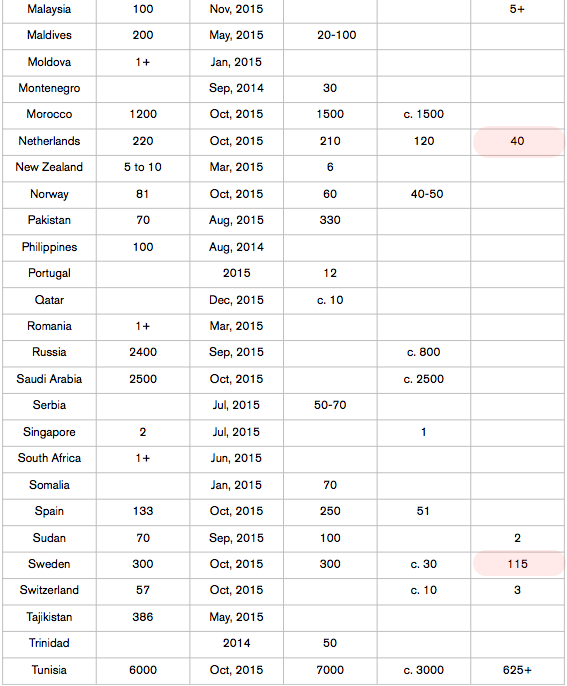This screenshot has width=567, height=686.
Task: Select the New Zealand 5 to 10 cell
Action: tap(143, 168)
